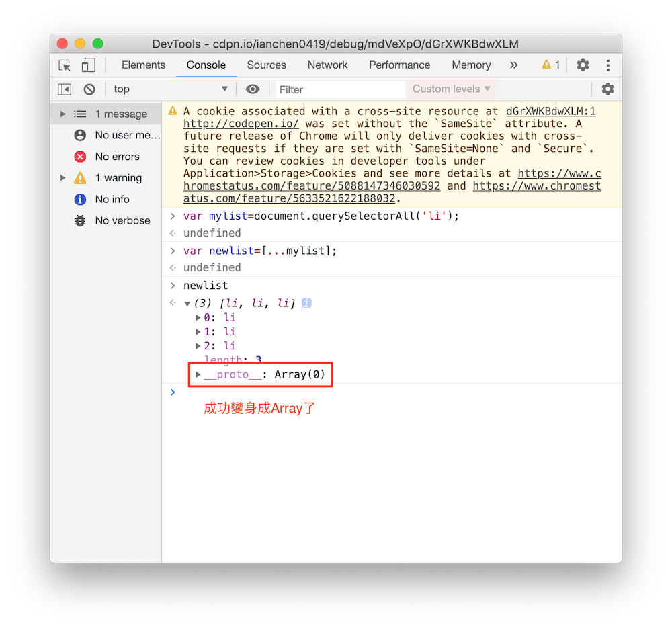Select the No user messages filter
This screenshot has height=629, width=672.
(106, 135)
